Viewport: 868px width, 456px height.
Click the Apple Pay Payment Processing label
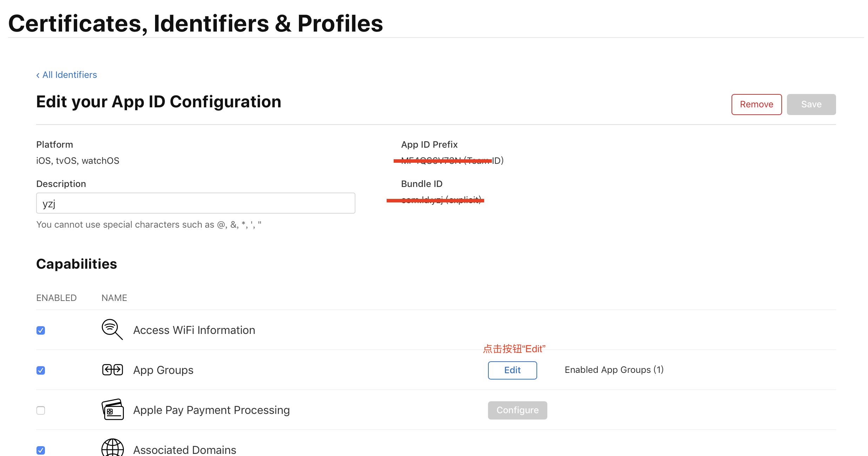211,410
